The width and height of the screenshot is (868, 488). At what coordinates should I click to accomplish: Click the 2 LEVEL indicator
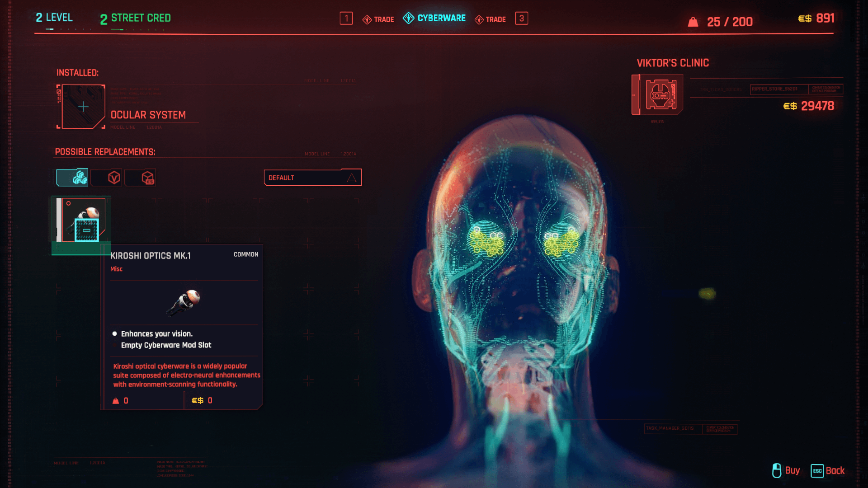tap(54, 18)
